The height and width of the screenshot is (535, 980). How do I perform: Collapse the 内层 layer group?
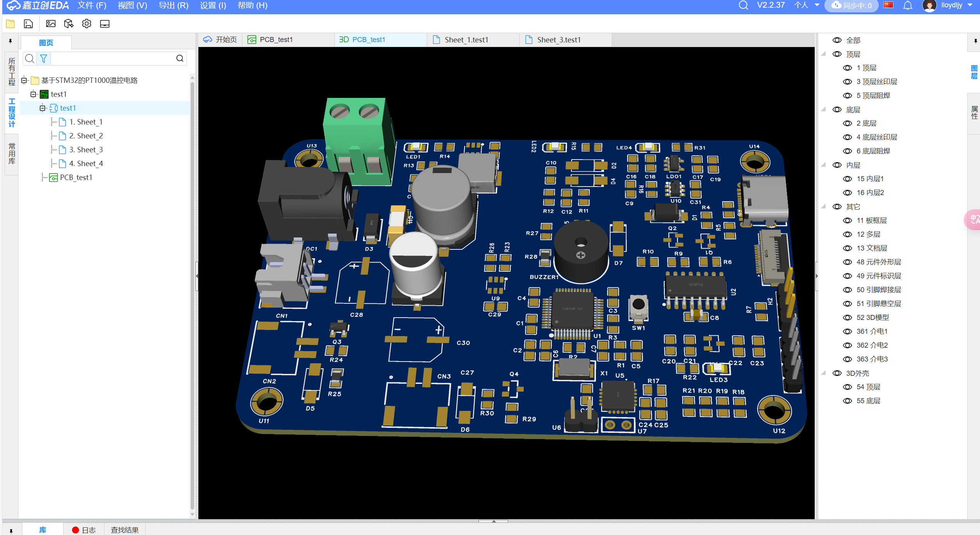point(824,165)
